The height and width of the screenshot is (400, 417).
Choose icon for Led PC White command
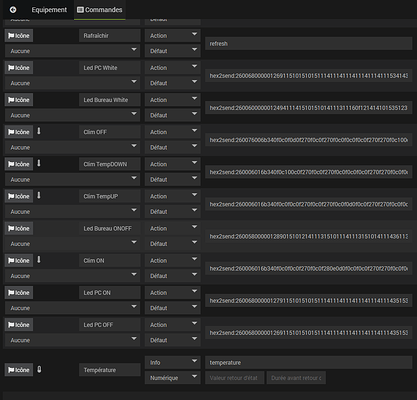(19, 68)
